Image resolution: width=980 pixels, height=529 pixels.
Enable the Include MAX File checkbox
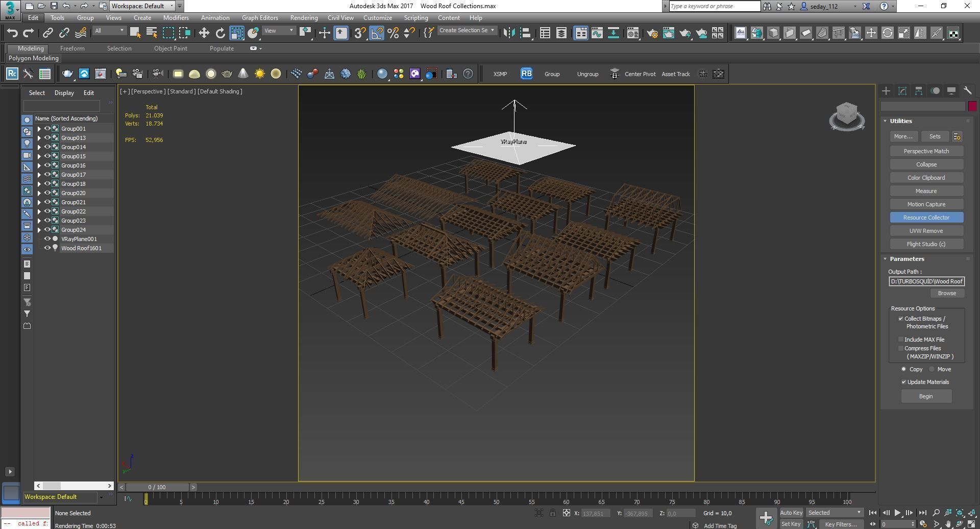(901, 340)
